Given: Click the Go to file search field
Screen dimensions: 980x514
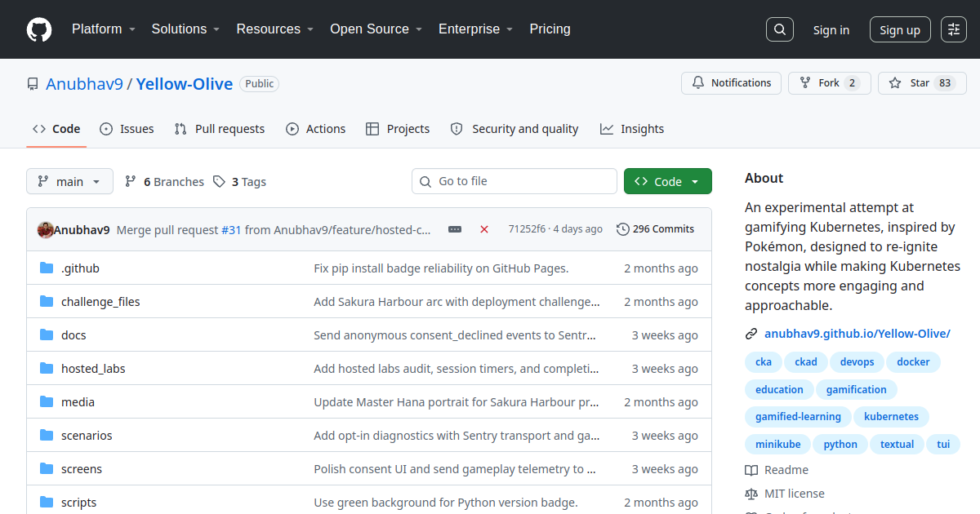Looking at the screenshot, I should (514, 181).
